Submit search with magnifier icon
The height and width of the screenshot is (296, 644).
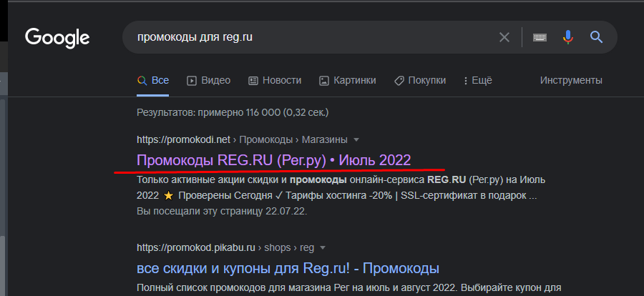tap(596, 37)
